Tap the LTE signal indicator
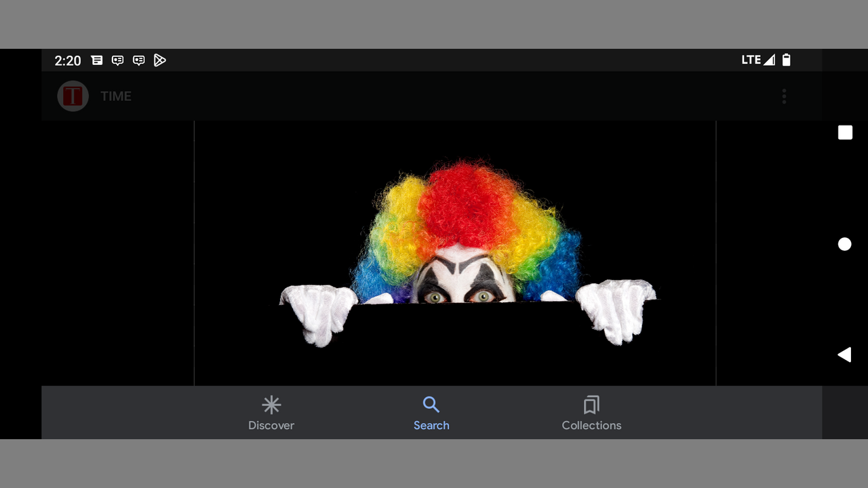The height and width of the screenshot is (488, 868). coord(757,60)
